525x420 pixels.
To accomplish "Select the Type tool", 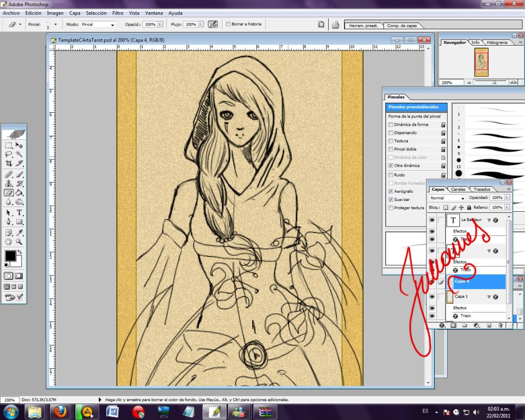I will pyautogui.click(x=19, y=213).
